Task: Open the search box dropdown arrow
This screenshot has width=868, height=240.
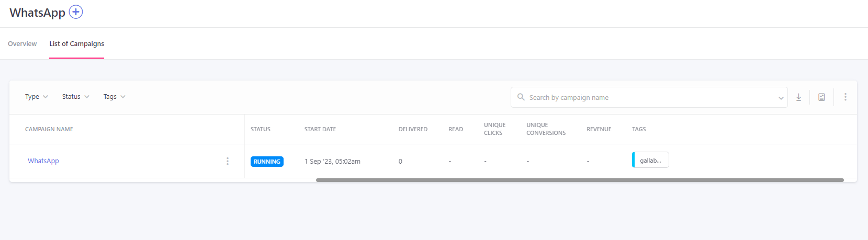Action: click(x=781, y=98)
